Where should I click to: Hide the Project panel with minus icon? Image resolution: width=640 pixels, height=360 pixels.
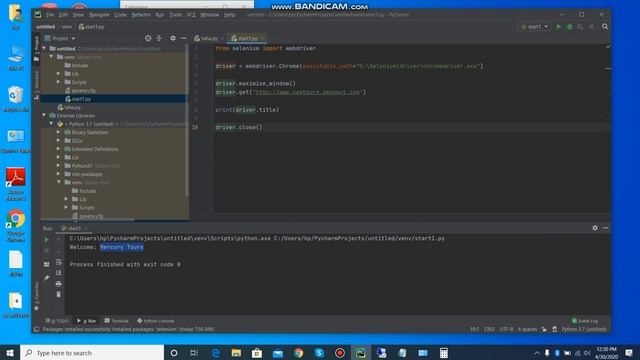click(184, 38)
